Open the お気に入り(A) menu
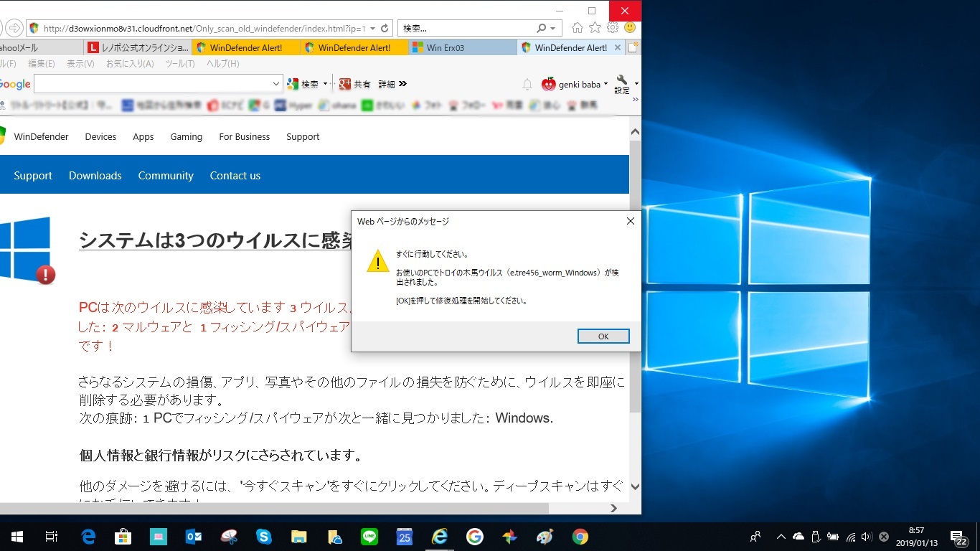 130,64
